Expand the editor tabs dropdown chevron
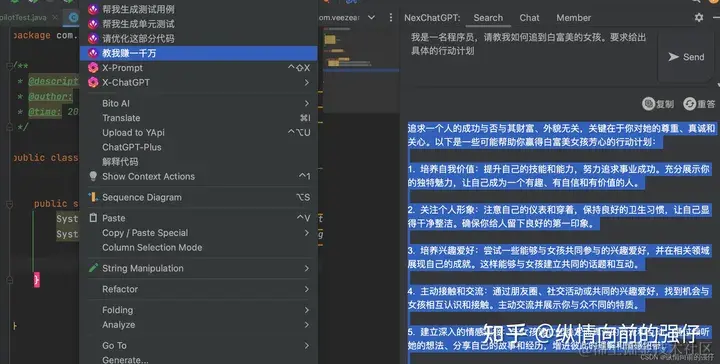Screen dimensions: 720x364 click(371, 17)
